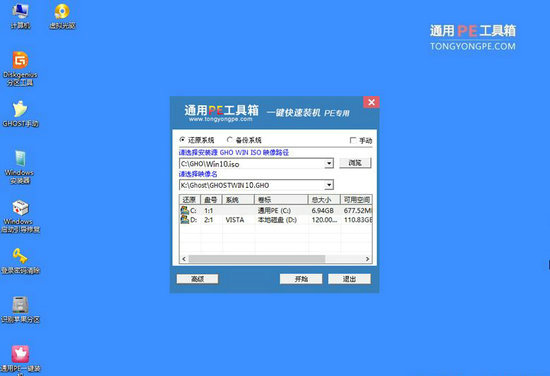Enable the 手动 checkbox
This screenshot has height=376, width=550.
353,140
